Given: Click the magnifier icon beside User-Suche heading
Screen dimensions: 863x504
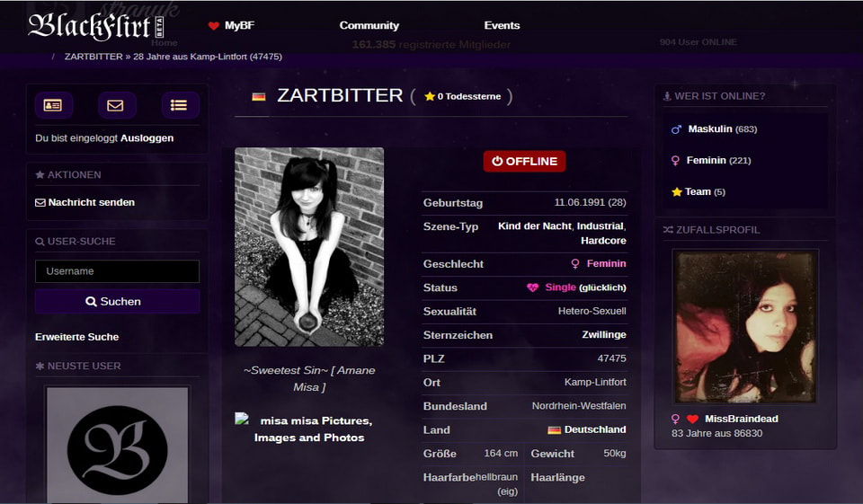Looking at the screenshot, I should [x=40, y=242].
